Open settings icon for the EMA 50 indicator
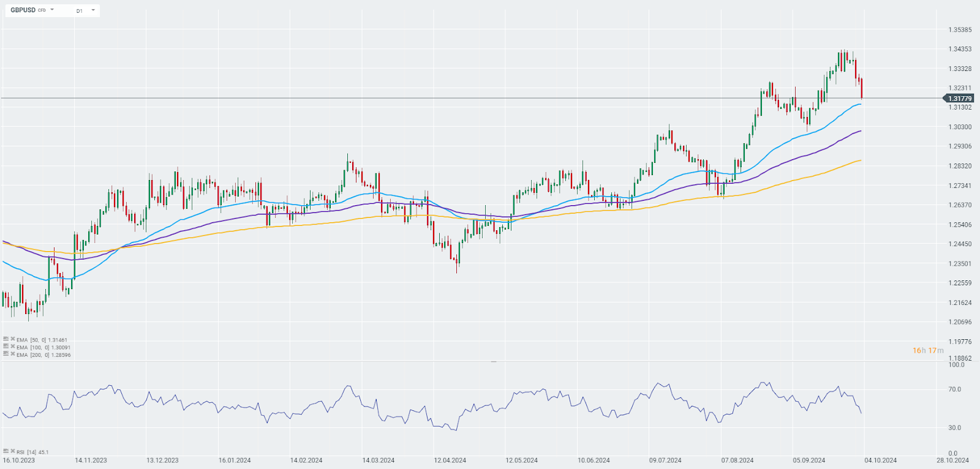Viewport: 980px width, 469px height. pos(6,339)
